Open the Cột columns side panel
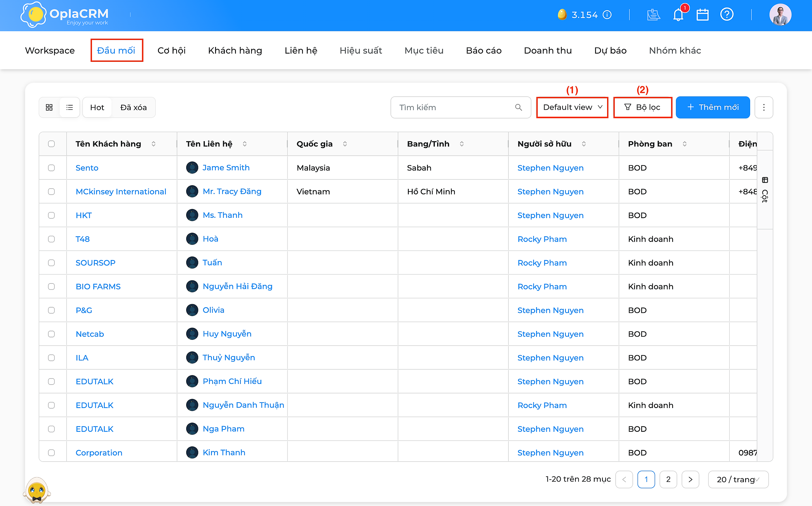The height and width of the screenshot is (506, 812). point(765,190)
